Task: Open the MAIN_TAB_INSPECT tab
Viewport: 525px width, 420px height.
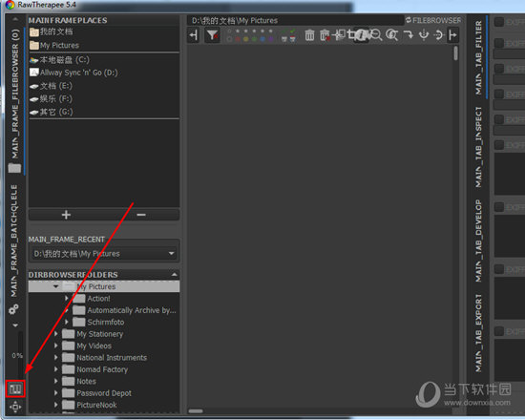Action: [x=478, y=147]
